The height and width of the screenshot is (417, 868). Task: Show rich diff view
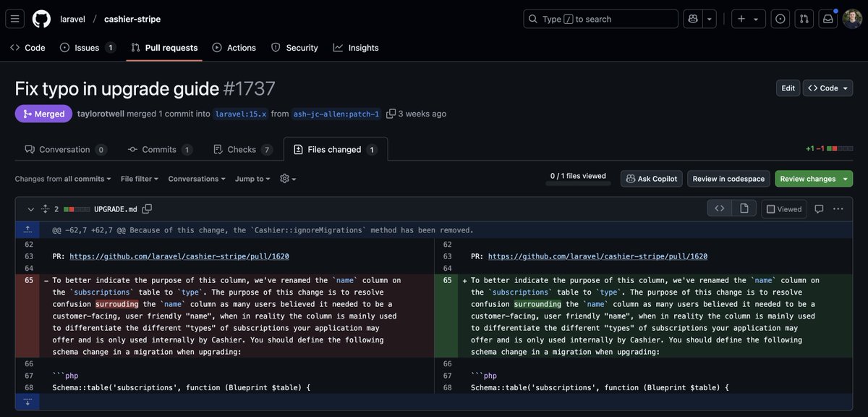click(744, 208)
